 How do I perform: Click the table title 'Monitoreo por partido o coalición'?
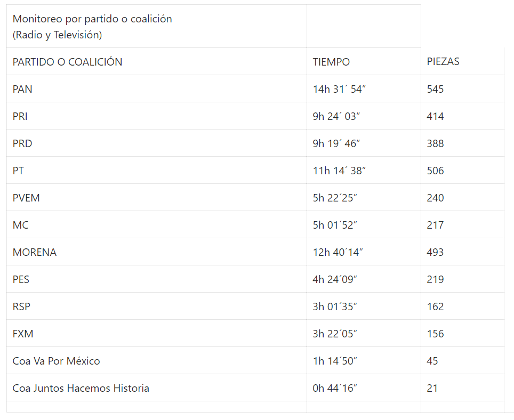coord(92,19)
